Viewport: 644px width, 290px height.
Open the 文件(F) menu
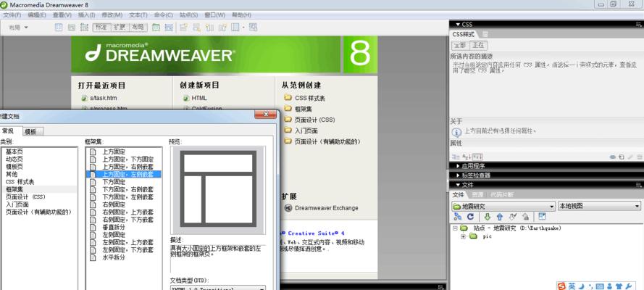coord(12,14)
